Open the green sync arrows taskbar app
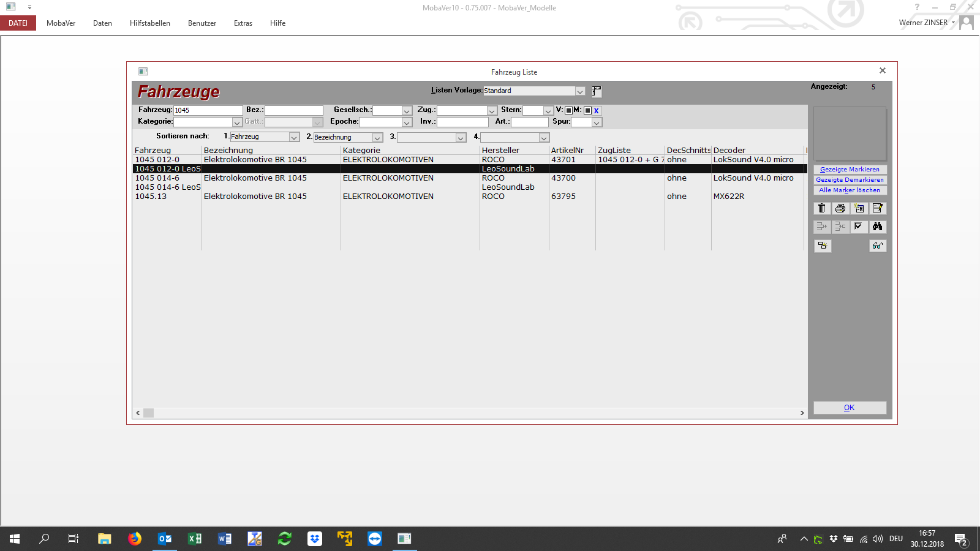980x551 pixels. point(285,539)
